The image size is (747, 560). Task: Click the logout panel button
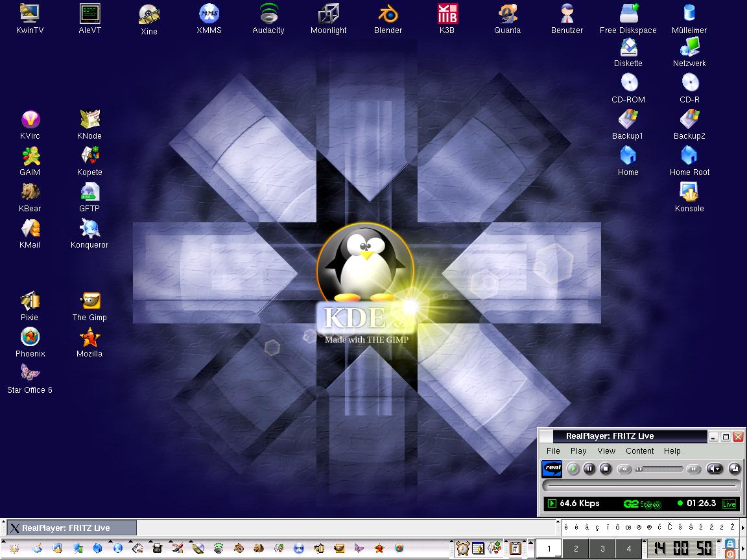tap(730, 554)
